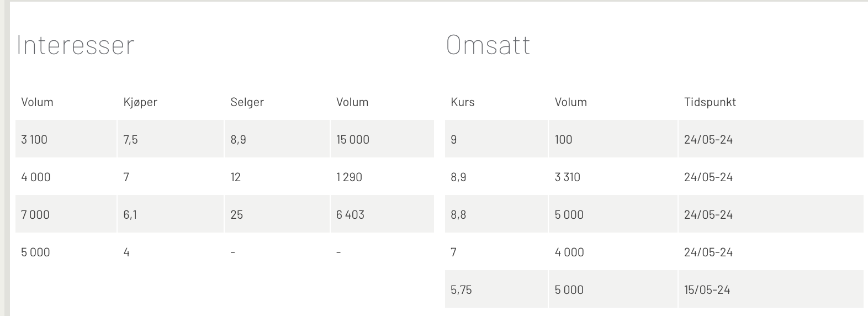The width and height of the screenshot is (868, 316).
Task: Select the buyer price 6,1 cell
Action: click(171, 214)
